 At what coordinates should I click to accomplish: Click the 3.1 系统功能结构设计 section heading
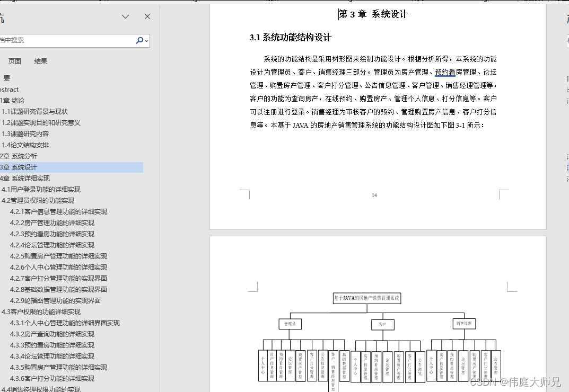click(290, 38)
